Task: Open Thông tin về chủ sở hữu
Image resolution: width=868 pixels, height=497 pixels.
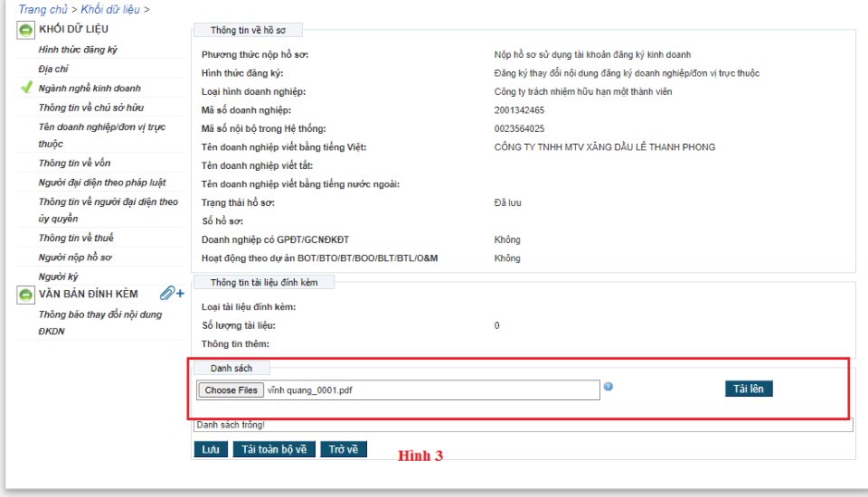Action: 90,108
